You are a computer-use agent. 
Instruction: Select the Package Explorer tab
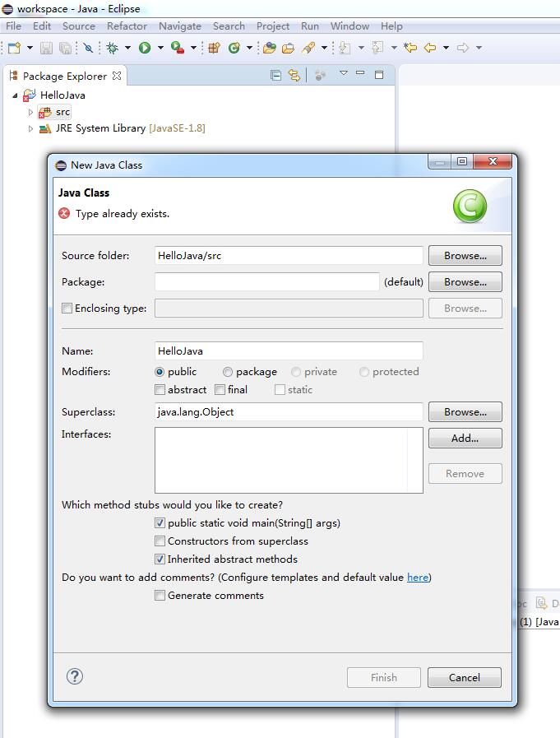tap(65, 77)
